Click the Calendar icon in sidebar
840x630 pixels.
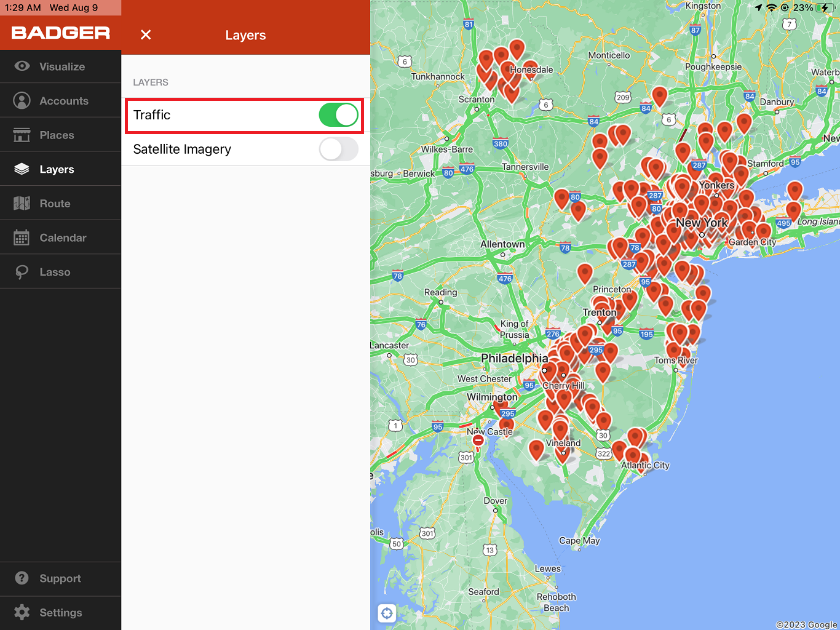(x=22, y=237)
